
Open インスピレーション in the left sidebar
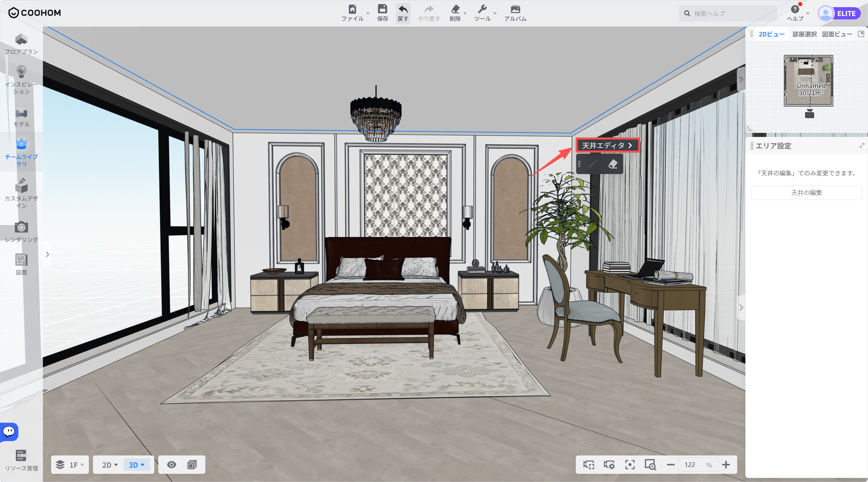pos(21,80)
